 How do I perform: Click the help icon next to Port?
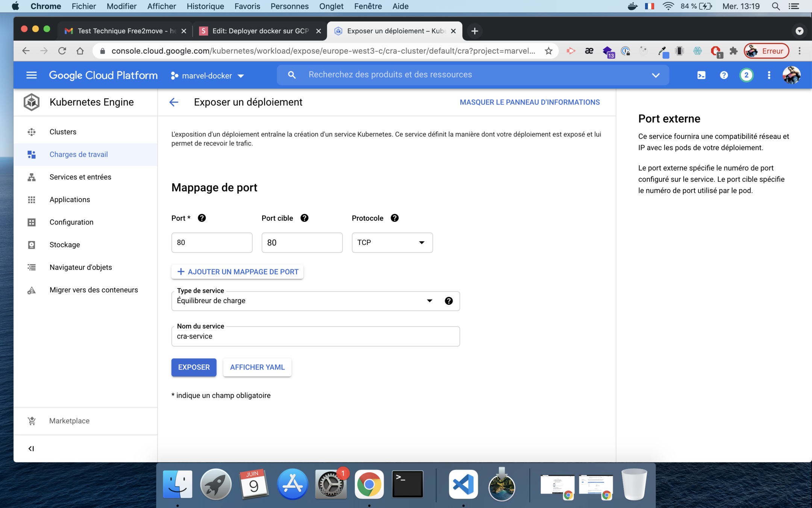point(202,218)
